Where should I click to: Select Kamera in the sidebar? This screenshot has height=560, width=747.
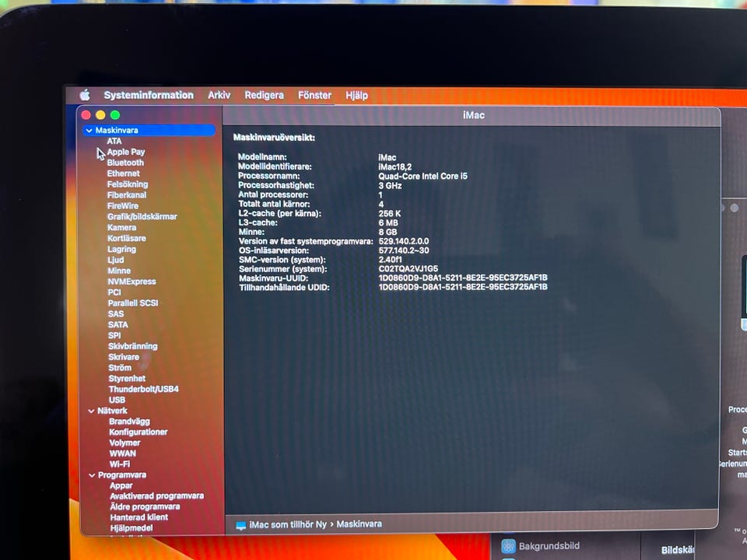click(x=122, y=227)
